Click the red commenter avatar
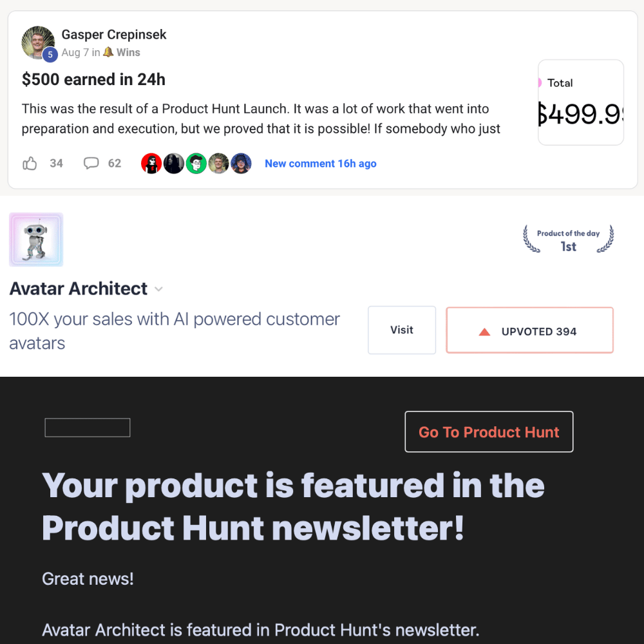Image resolution: width=644 pixels, height=644 pixels. 151,164
